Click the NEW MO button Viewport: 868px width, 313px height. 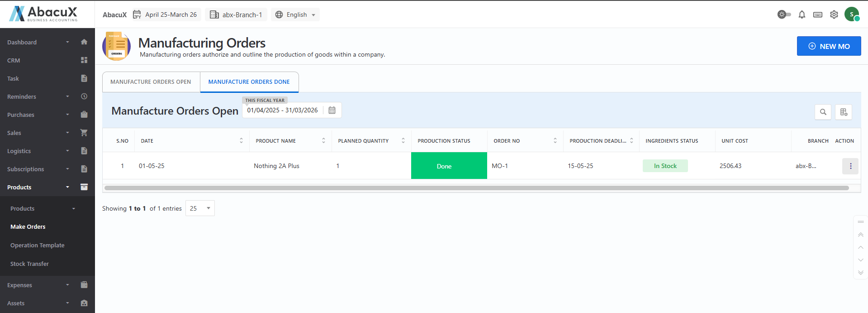pyautogui.click(x=828, y=46)
